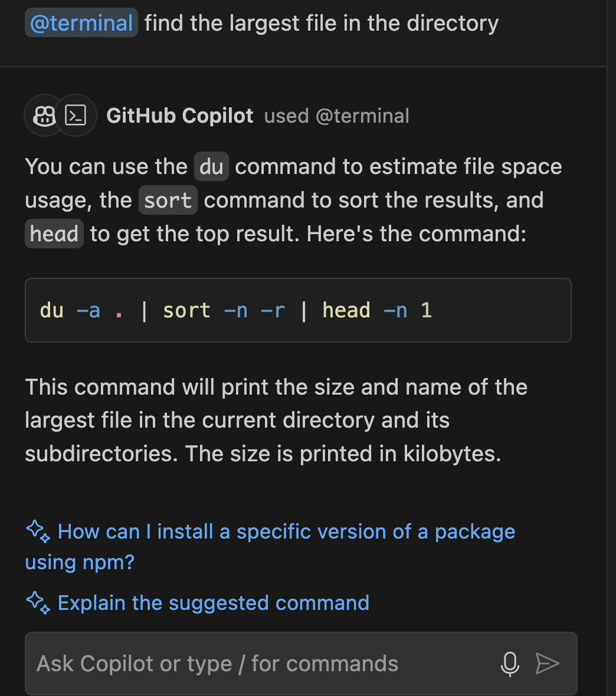Click the send message arrow icon
Viewport: 616px width, 696px height.
point(547,664)
